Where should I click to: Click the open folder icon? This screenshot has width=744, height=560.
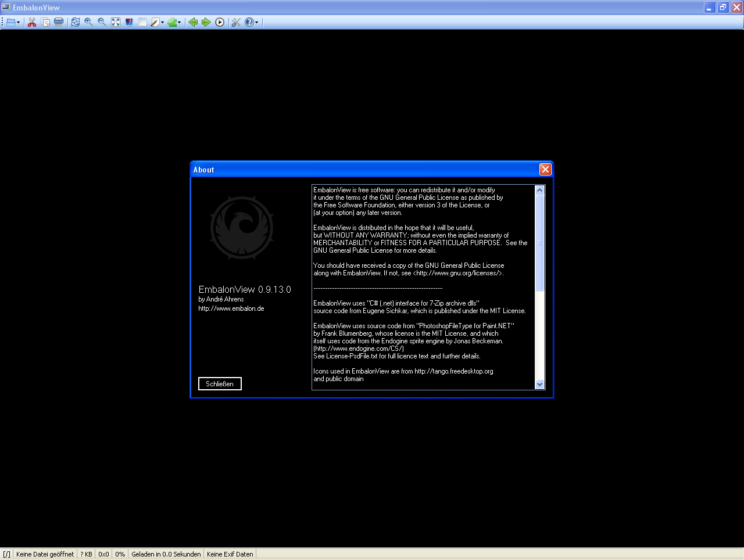coord(10,22)
